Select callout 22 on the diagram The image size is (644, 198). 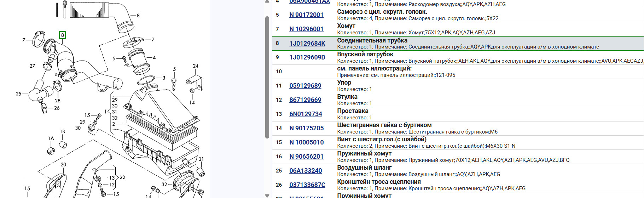pos(122,177)
